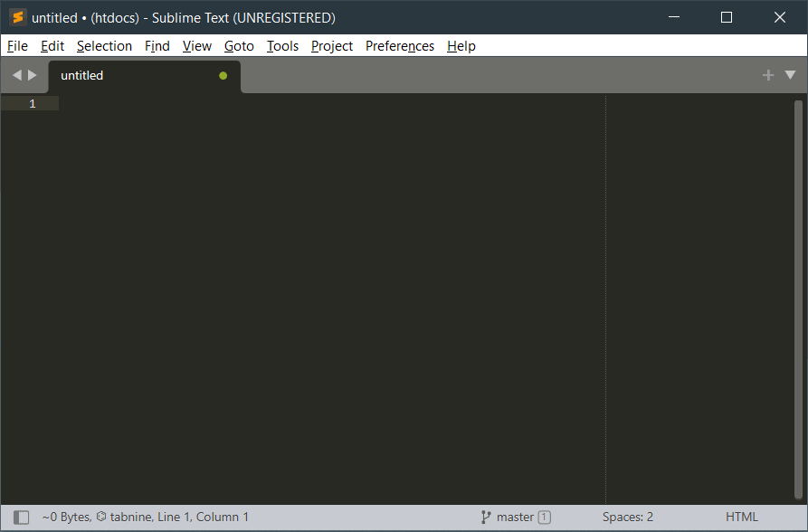Click the Line 1, Column 1 indicator
This screenshot has height=532, width=808.
tap(203, 517)
